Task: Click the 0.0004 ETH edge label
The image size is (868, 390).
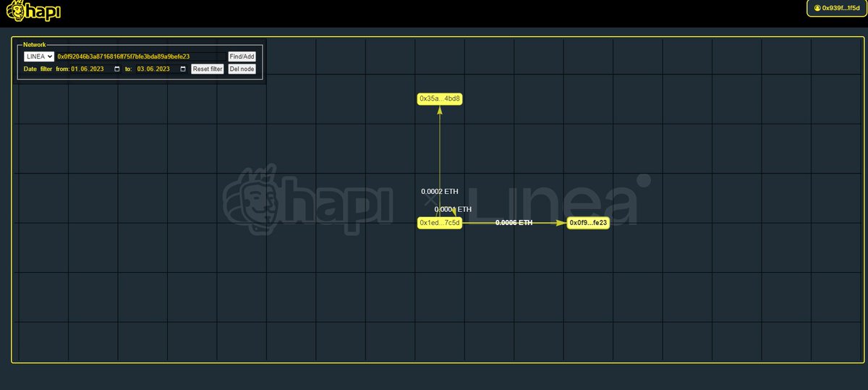Action: point(453,209)
